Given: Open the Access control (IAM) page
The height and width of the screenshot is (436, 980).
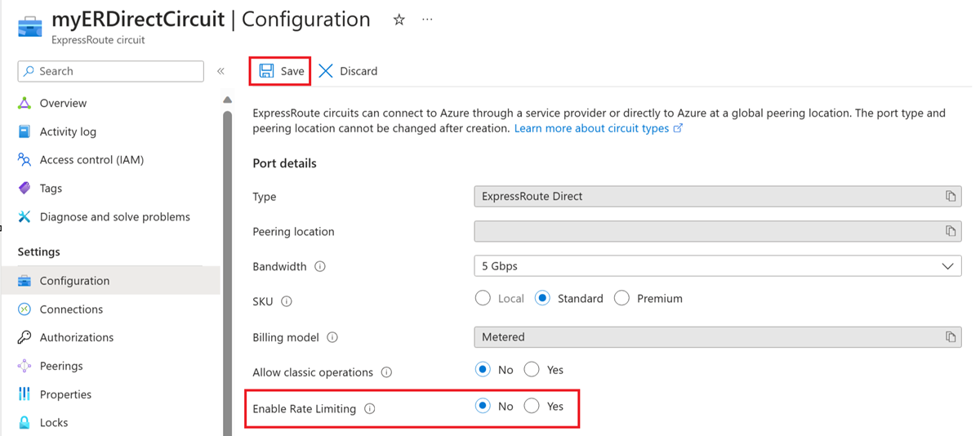Looking at the screenshot, I should tap(91, 160).
